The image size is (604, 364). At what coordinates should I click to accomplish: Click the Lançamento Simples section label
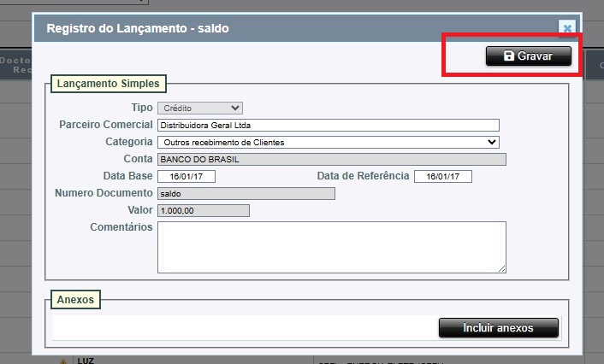point(108,84)
